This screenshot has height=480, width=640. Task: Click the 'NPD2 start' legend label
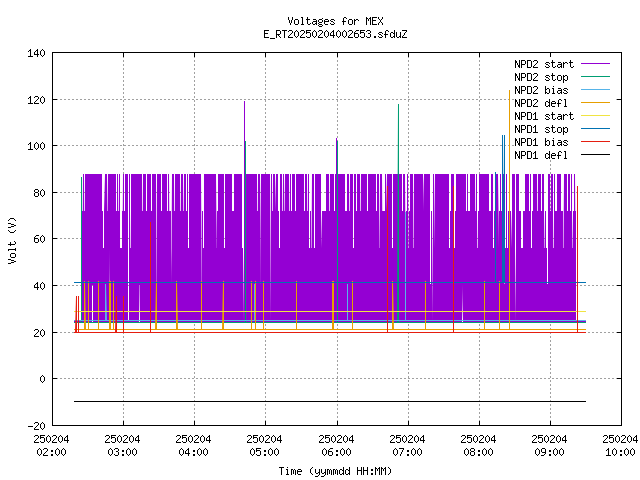[544, 64]
